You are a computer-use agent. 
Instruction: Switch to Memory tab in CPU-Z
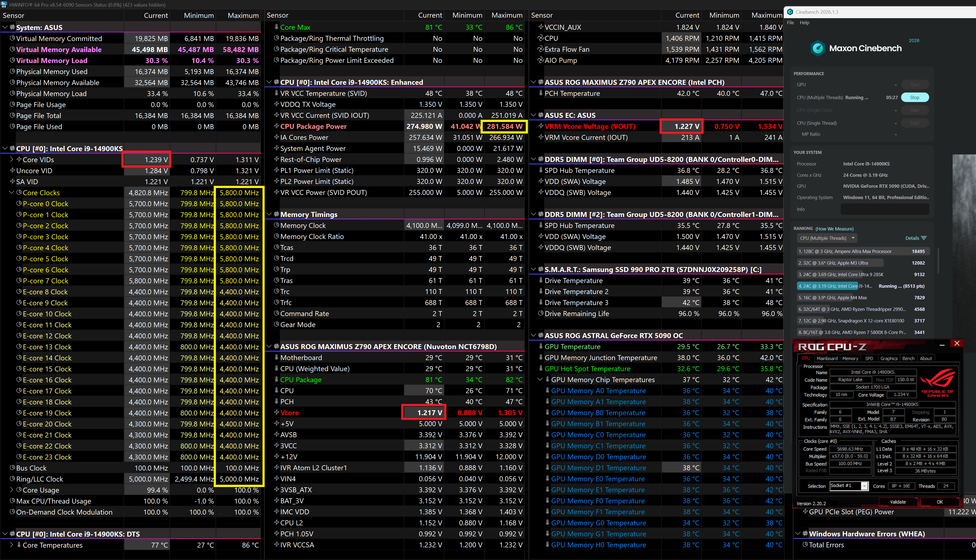(850, 358)
